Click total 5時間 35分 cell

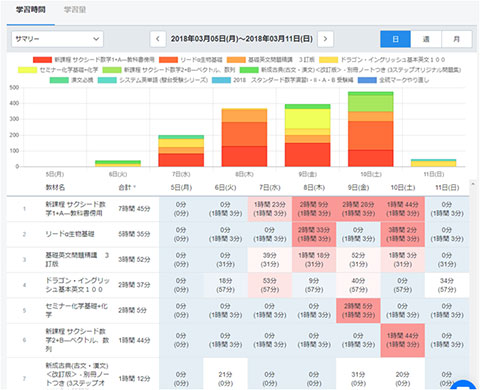(x=134, y=234)
